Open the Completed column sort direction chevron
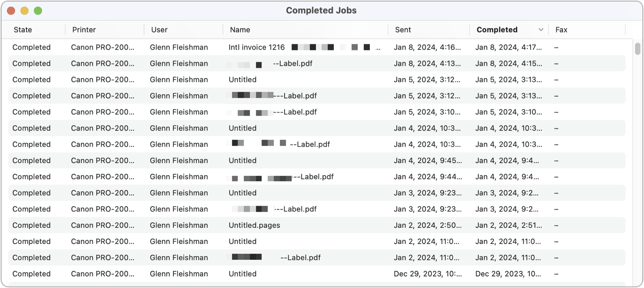Screen dimensions: 644x288 (x=540, y=29)
